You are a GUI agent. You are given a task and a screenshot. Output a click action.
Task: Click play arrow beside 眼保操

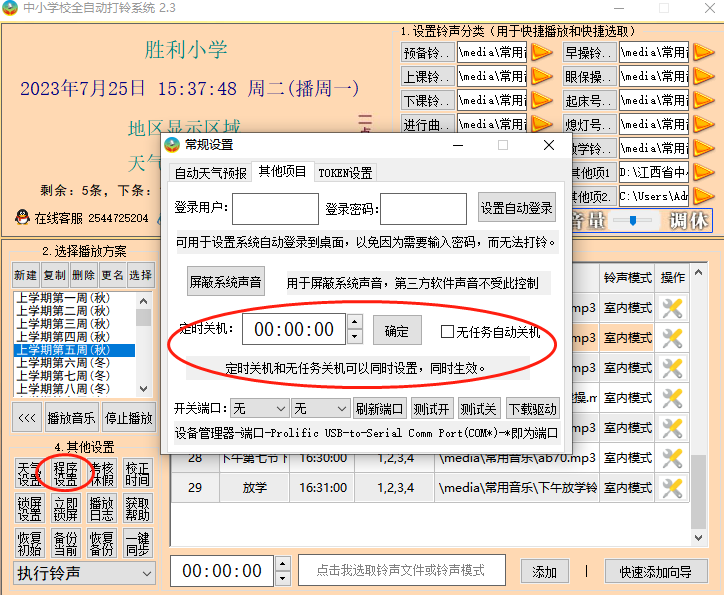click(x=703, y=76)
